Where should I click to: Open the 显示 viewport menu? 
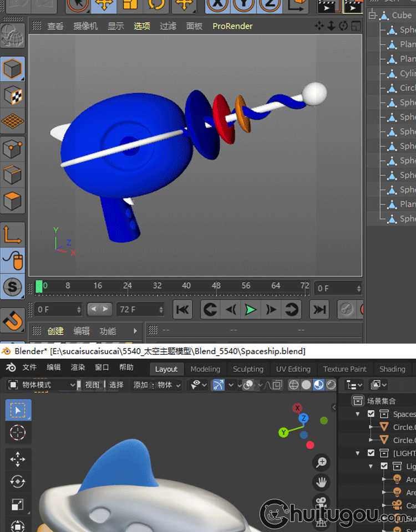tap(116, 26)
